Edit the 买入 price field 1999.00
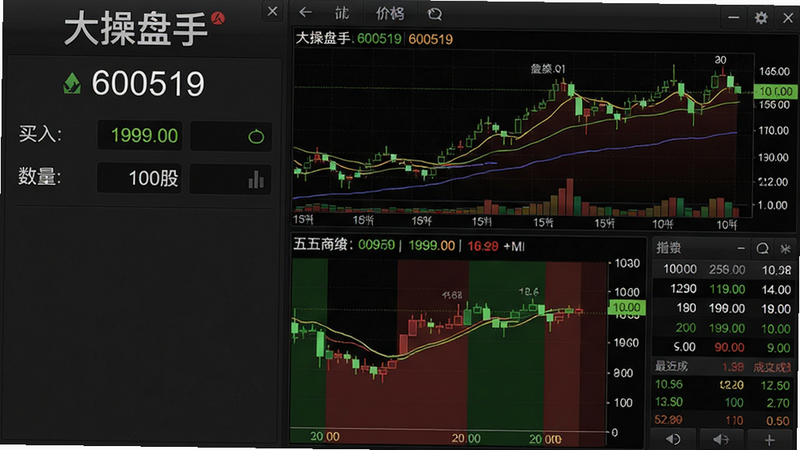Screen dimensions: 800x450 pyautogui.click(x=140, y=136)
